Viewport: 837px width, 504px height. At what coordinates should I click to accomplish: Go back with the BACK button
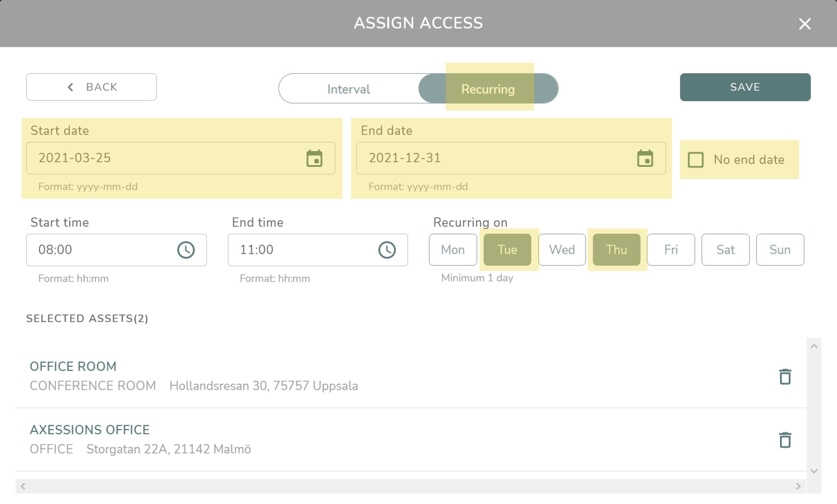click(x=91, y=87)
